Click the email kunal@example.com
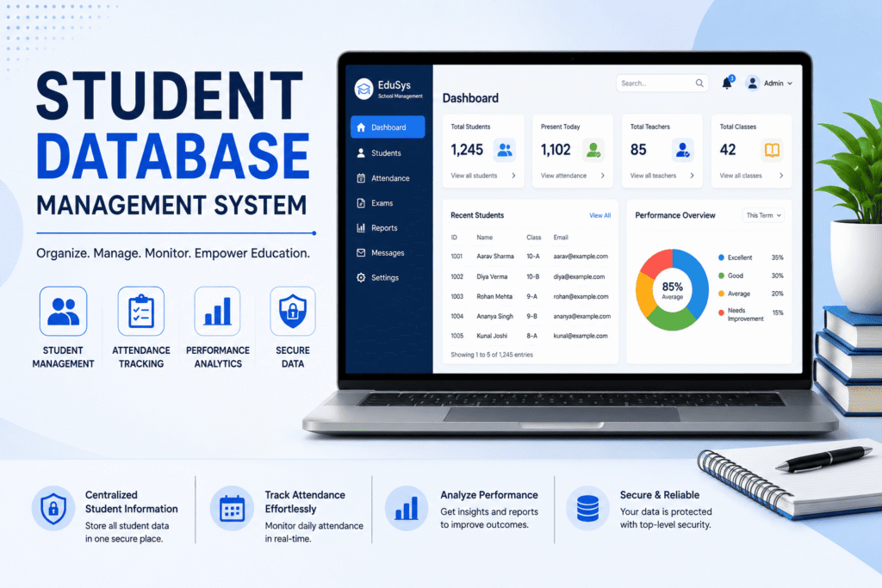882x588 pixels. pyautogui.click(x=581, y=336)
